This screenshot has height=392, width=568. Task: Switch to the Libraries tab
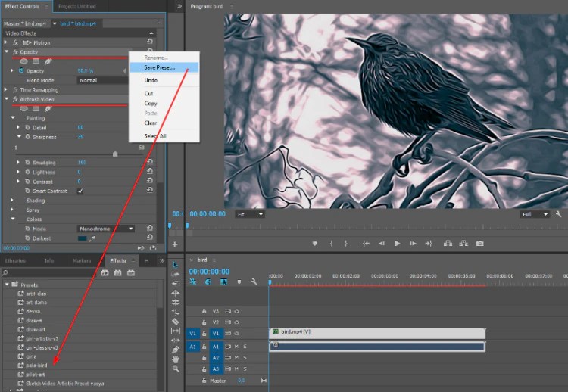coord(16,260)
